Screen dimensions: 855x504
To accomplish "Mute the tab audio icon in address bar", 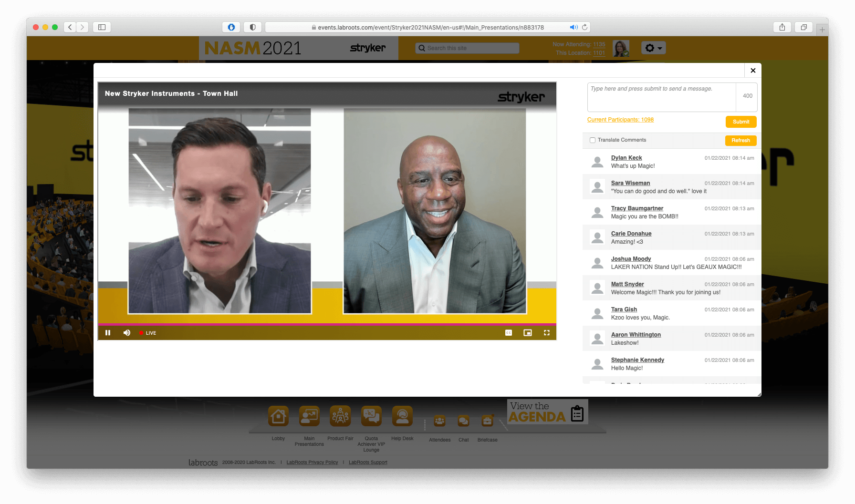I will pyautogui.click(x=573, y=27).
